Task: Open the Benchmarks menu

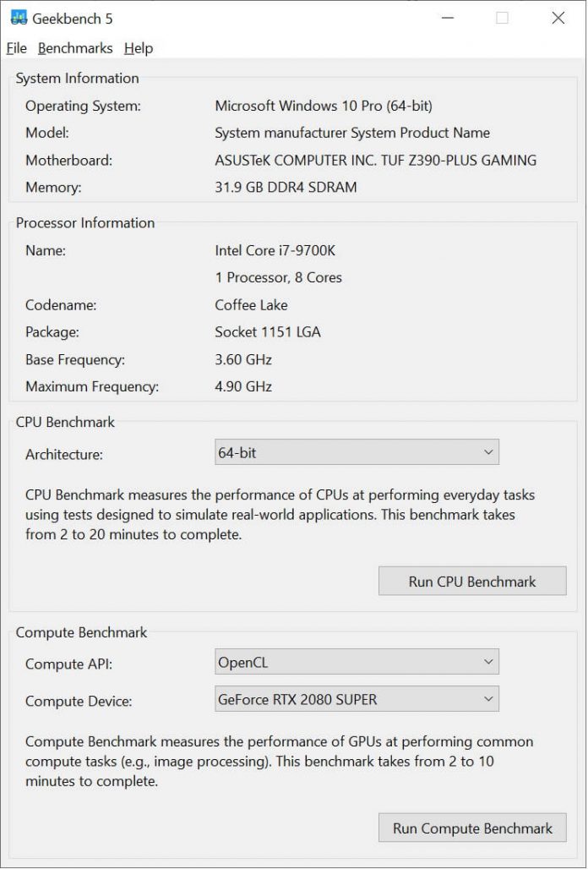Action: (x=75, y=48)
